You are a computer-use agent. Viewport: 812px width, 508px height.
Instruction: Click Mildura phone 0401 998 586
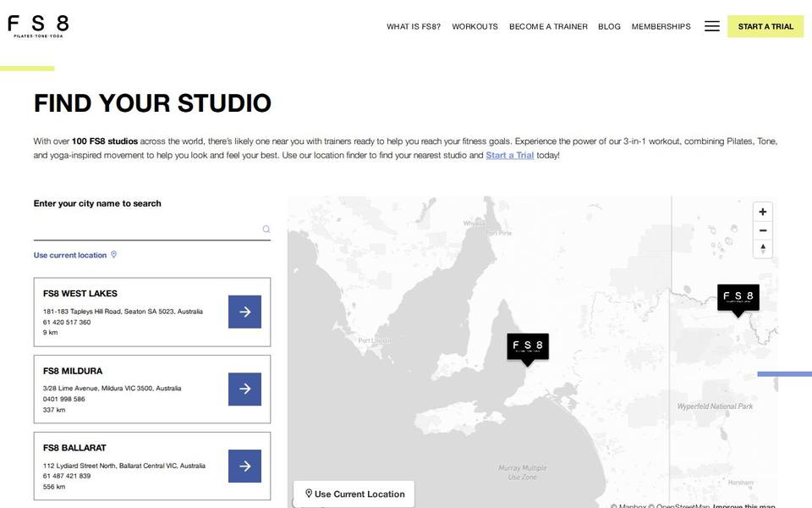(63, 399)
